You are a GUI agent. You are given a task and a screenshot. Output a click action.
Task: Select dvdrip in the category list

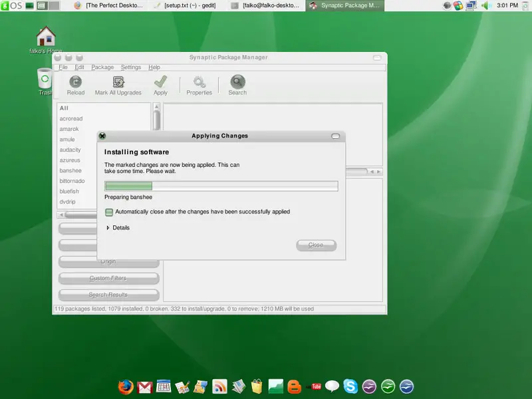(68, 201)
